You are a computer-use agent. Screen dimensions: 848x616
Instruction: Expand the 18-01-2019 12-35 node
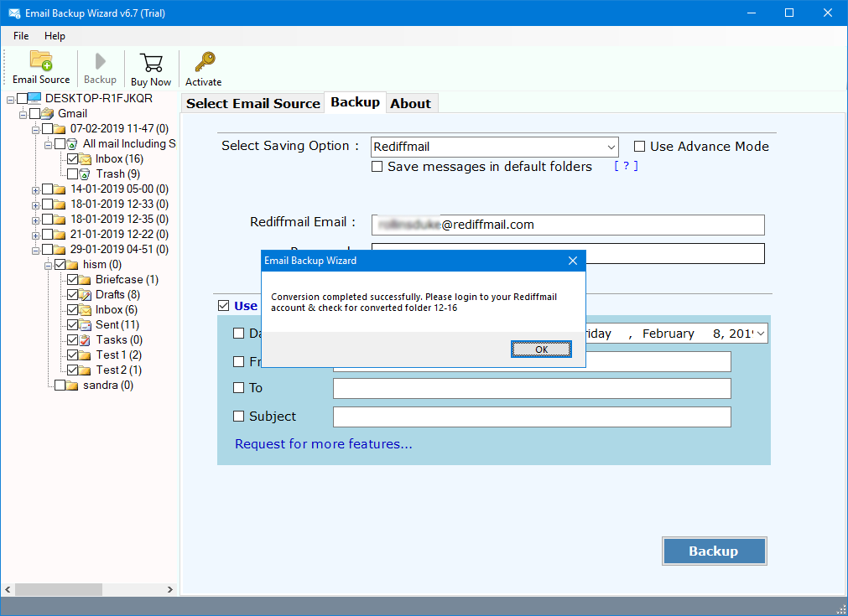point(36,221)
